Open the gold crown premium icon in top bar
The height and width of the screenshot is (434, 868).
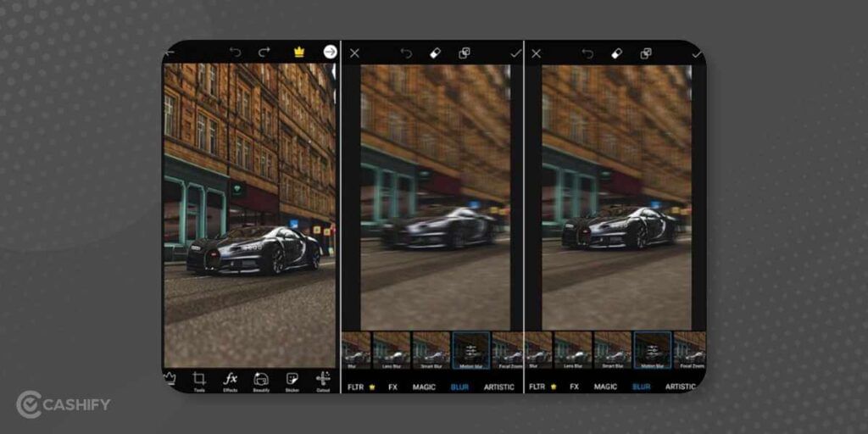point(299,52)
